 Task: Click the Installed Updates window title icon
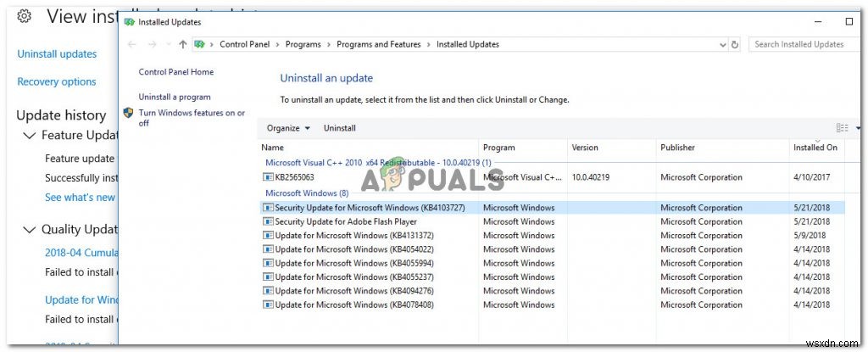pos(129,22)
